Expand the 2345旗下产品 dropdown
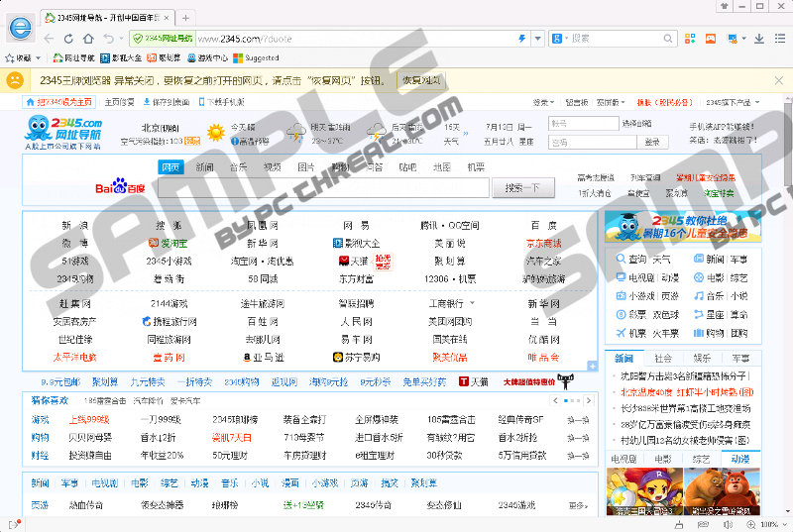 point(757,102)
